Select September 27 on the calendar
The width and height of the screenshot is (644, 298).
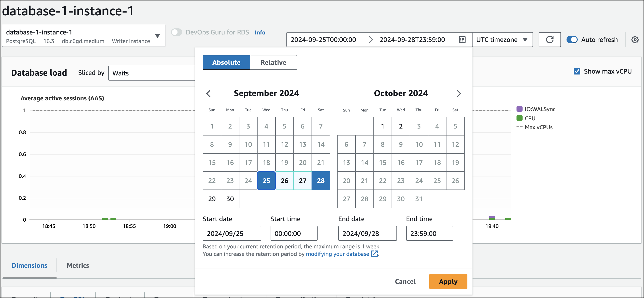tap(302, 180)
